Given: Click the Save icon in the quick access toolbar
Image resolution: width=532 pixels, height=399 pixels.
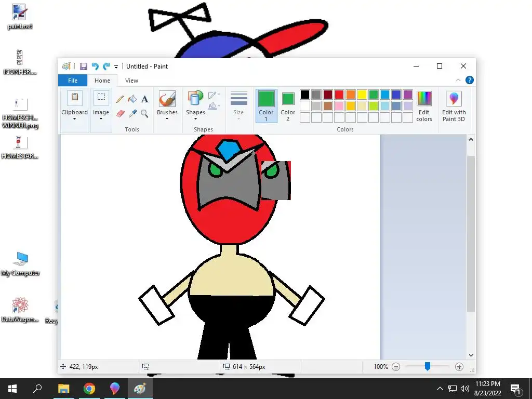Looking at the screenshot, I should tap(84, 66).
